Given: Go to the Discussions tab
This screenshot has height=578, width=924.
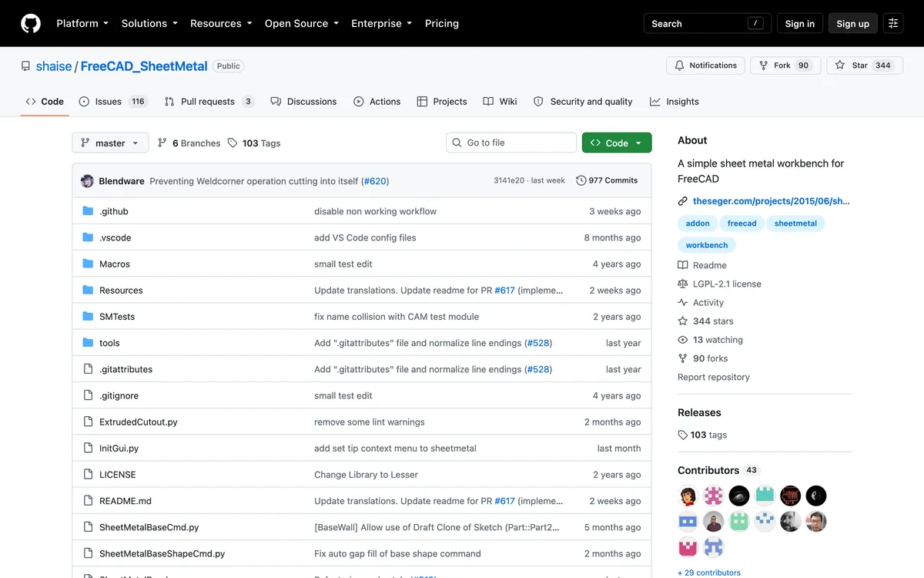Looking at the screenshot, I should (303, 101).
